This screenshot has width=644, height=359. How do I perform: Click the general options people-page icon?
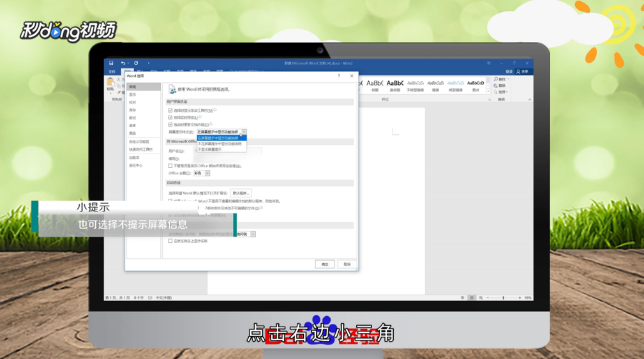[172, 89]
